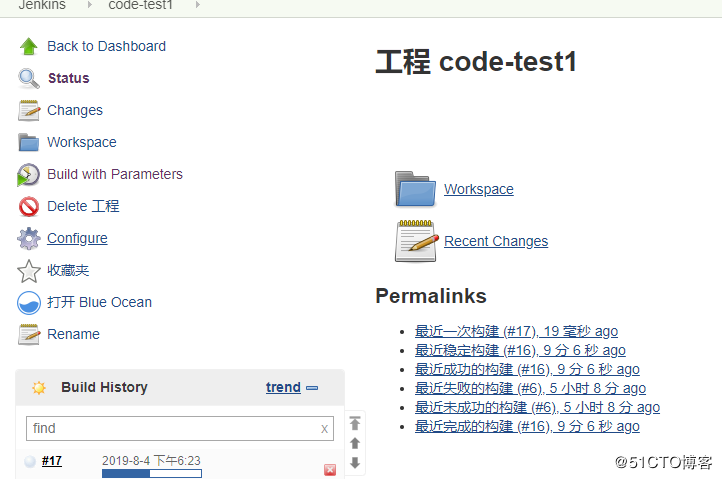Open Workspace link in main panel
This screenshot has width=722, height=479.
[x=478, y=189]
